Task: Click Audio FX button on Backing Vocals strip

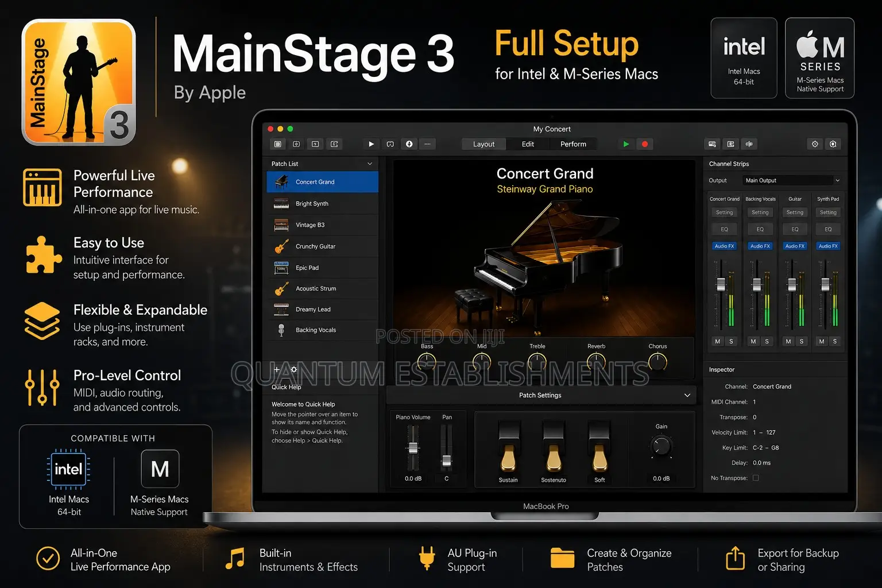Action: 760,246
